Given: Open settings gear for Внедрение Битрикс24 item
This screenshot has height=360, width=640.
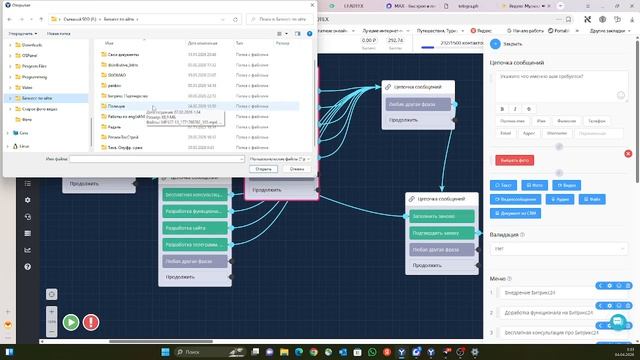Looking at the screenshot, I should click(x=609, y=286).
